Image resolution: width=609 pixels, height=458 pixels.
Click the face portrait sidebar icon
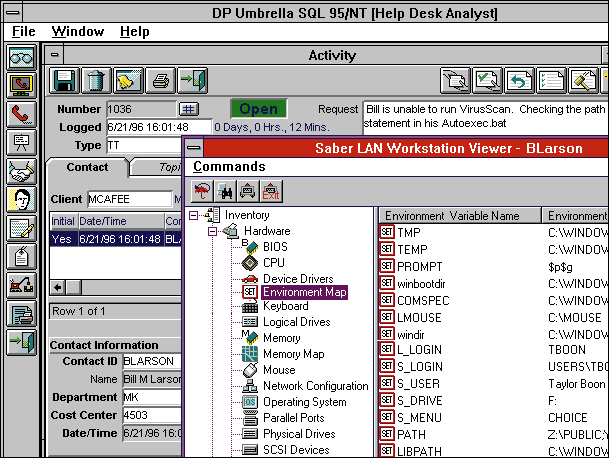click(x=22, y=200)
